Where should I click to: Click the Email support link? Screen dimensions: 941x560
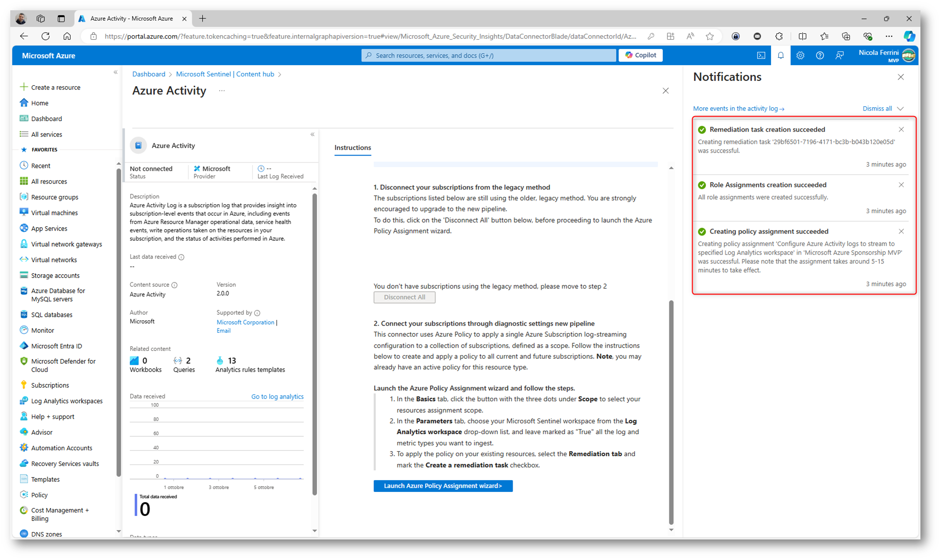(223, 331)
